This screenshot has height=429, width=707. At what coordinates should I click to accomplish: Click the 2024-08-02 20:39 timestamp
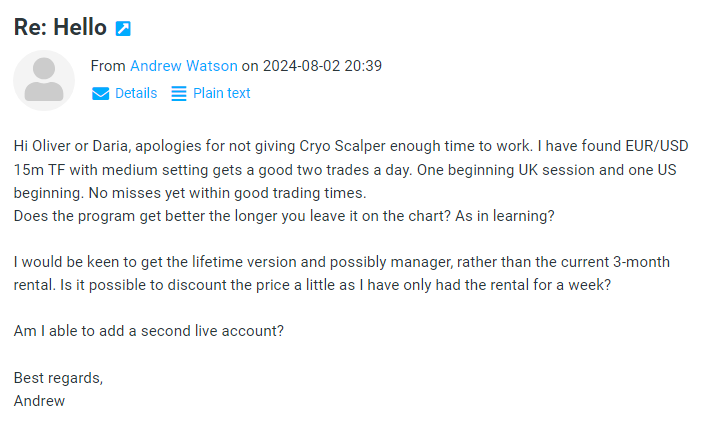322,66
